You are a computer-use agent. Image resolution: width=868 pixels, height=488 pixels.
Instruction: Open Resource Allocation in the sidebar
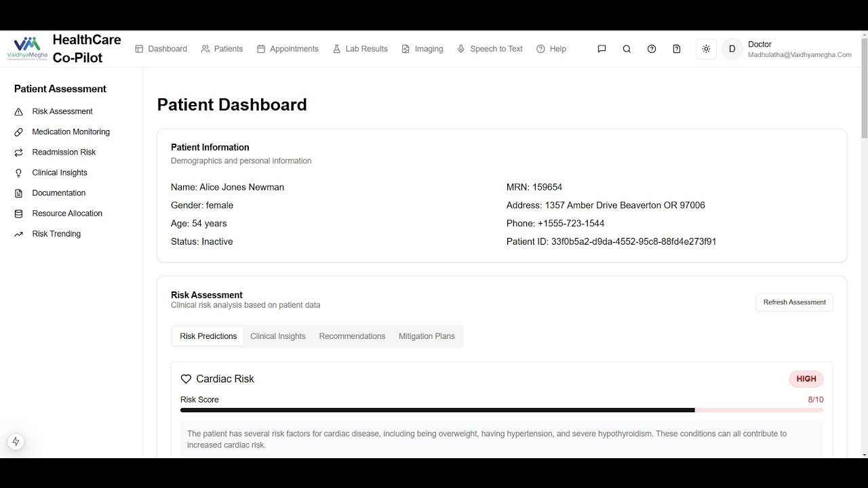pos(67,213)
